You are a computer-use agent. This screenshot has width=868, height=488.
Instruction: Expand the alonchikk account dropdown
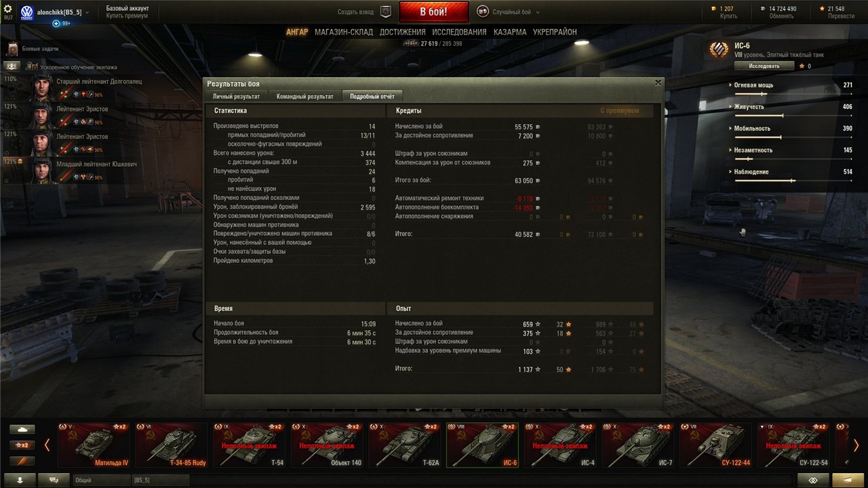pos(87,12)
